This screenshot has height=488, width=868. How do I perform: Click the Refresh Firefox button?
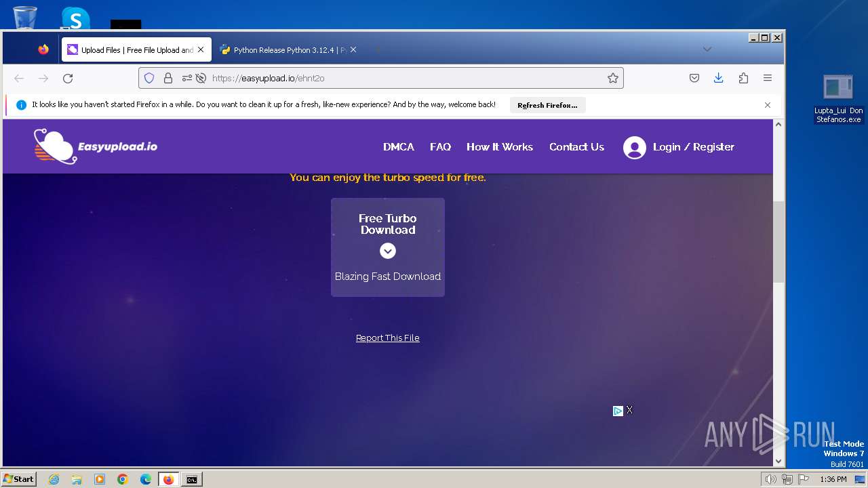click(x=547, y=105)
